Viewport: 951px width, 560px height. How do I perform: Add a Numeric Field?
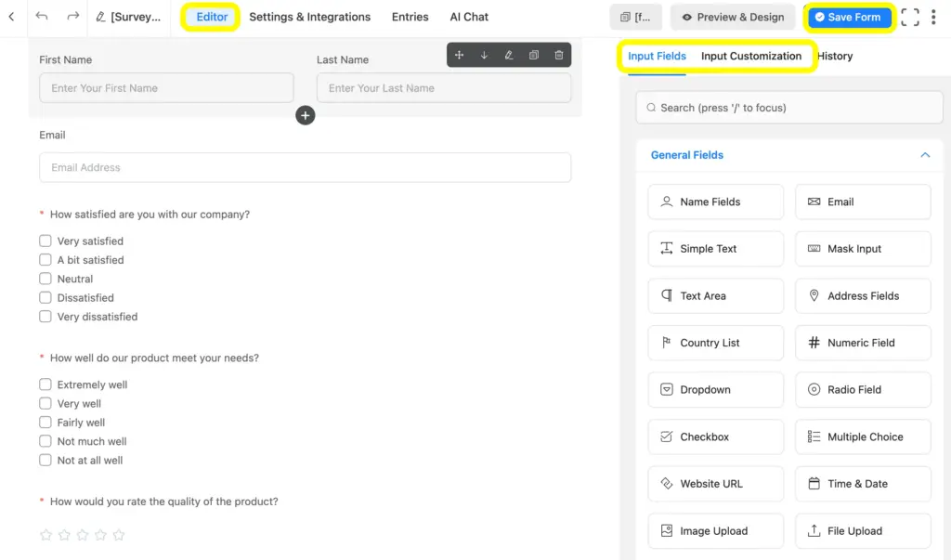(863, 343)
